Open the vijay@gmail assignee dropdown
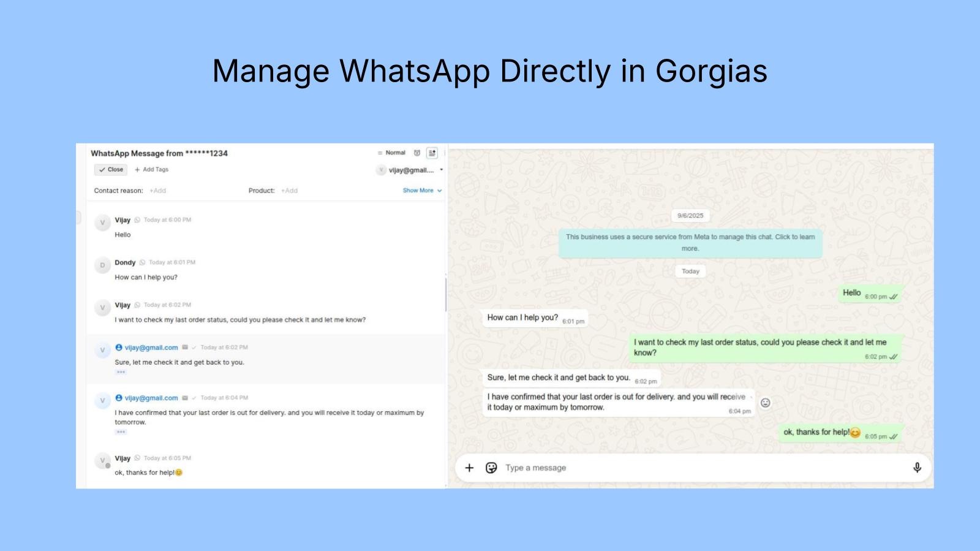The image size is (980, 551). coord(410,170)
